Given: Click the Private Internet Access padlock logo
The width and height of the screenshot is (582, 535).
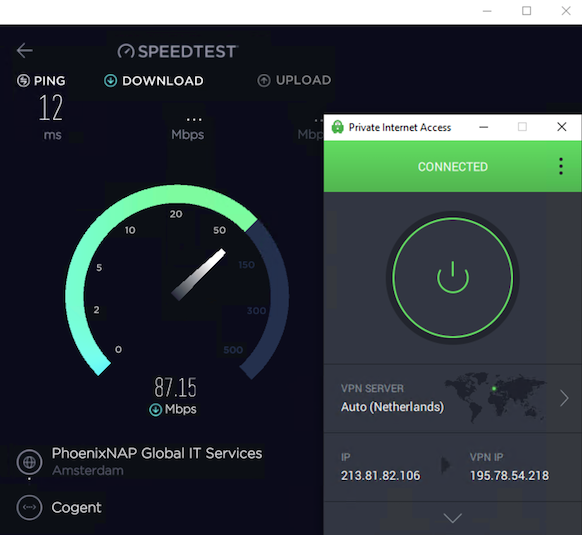Looking at the screenshot, I should click(337, 127).
